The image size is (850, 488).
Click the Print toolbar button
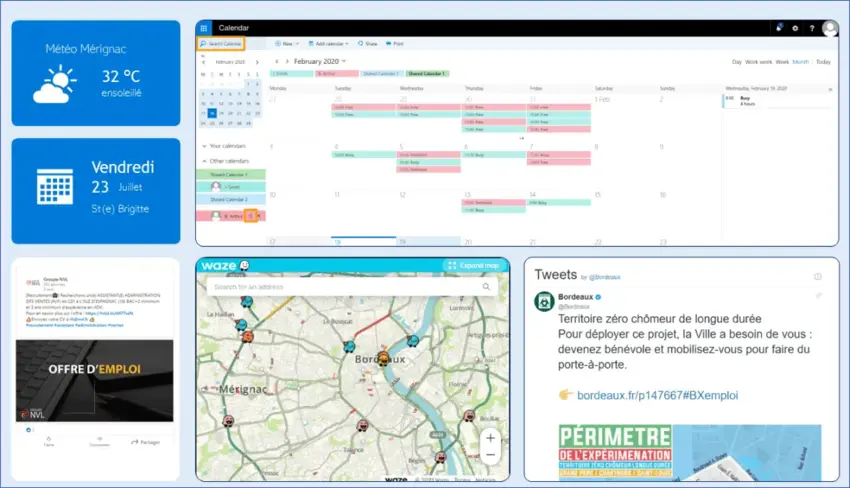394,44
